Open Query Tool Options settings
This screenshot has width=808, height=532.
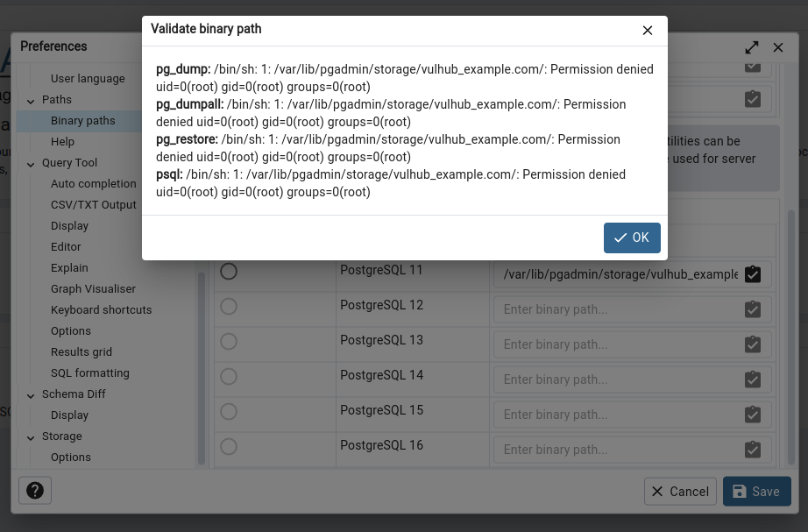click(71, 331)
